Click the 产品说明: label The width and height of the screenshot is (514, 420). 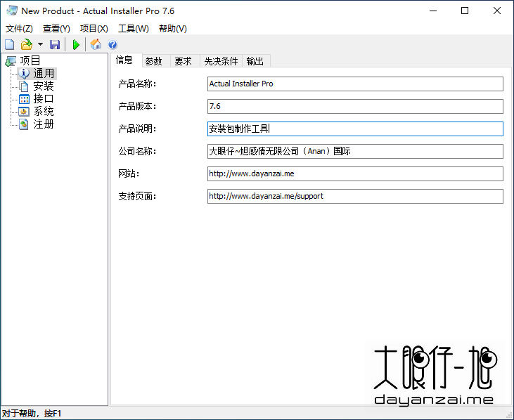[x=137, y=129]
